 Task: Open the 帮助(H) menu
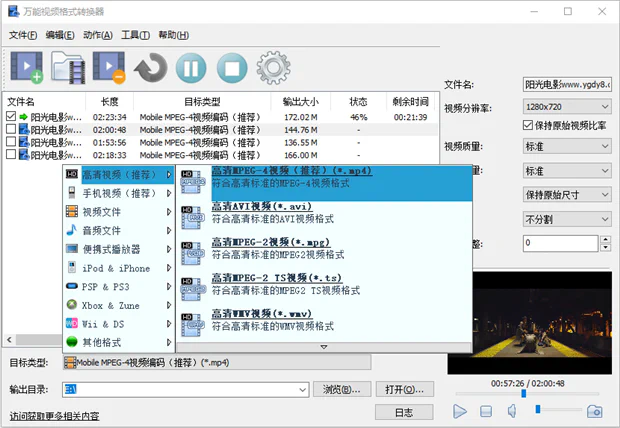pos(174,35)
